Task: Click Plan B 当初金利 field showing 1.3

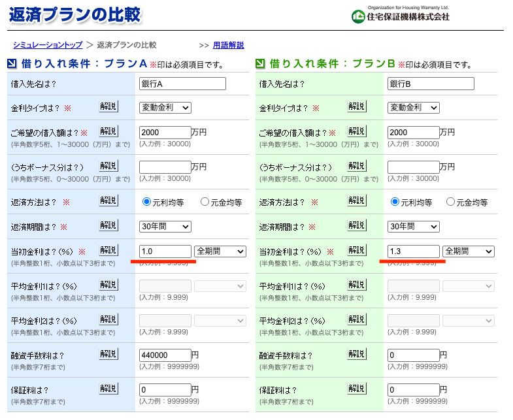Action: pos(413,251)
